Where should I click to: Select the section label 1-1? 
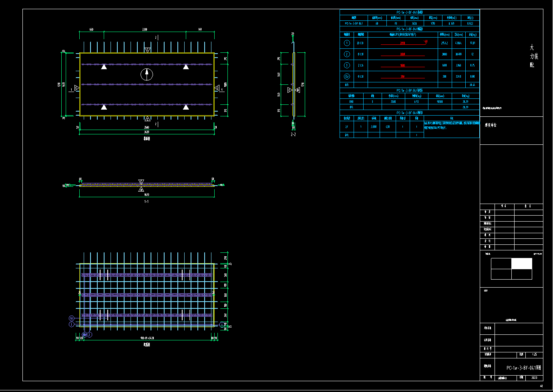coord(147,202)
